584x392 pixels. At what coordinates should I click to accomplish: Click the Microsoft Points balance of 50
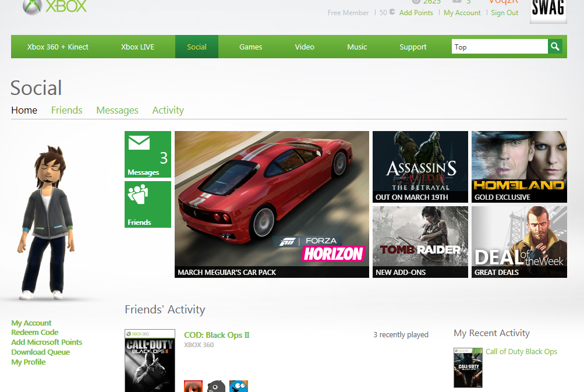pyautogui.click(x=387, y=13)
